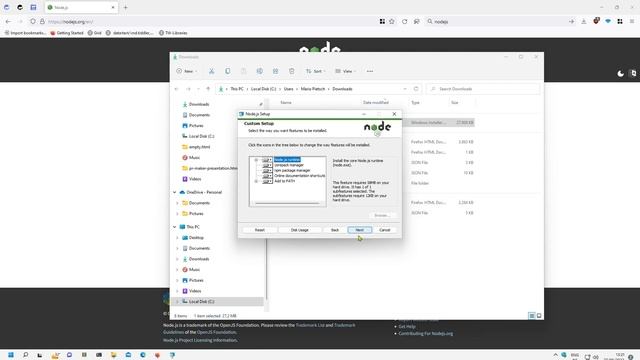Viewport: 640px width, 360px height.
Task: Open the Getting Started bookmark
Action: tap(67, 33)
